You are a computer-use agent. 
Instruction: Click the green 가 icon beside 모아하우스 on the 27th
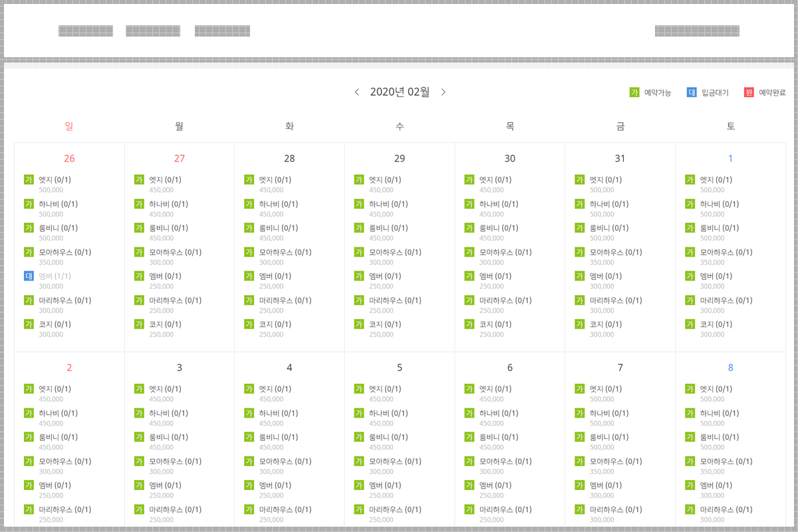click(139, 252)
